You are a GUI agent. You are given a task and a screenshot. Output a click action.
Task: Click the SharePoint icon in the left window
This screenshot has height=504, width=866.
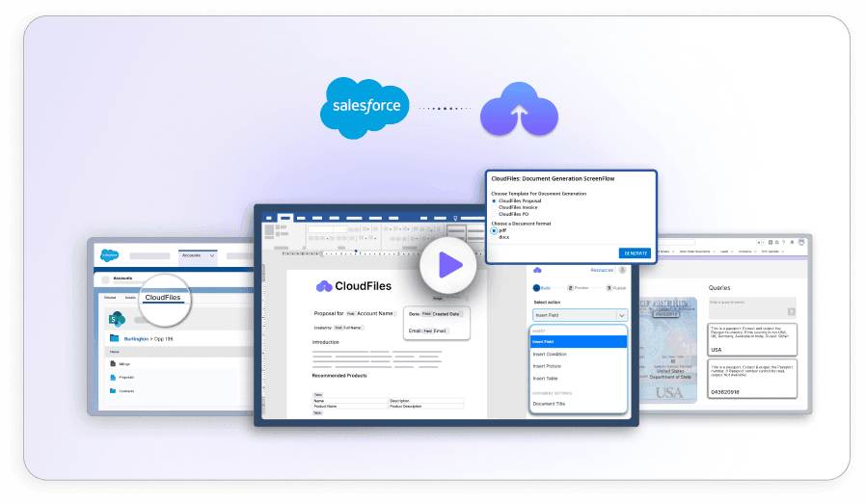117,319
